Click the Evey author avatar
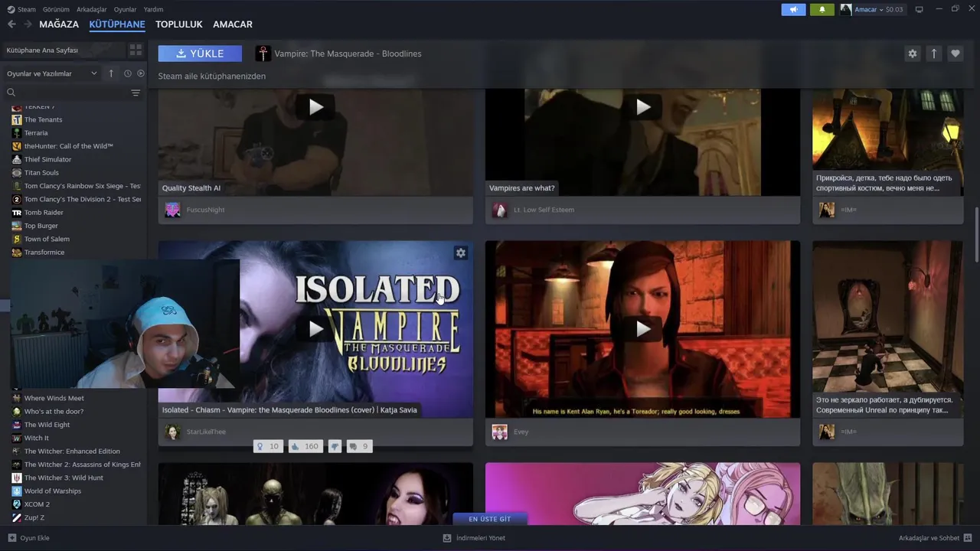The image size is (980, 551). (x=500, y=432)
